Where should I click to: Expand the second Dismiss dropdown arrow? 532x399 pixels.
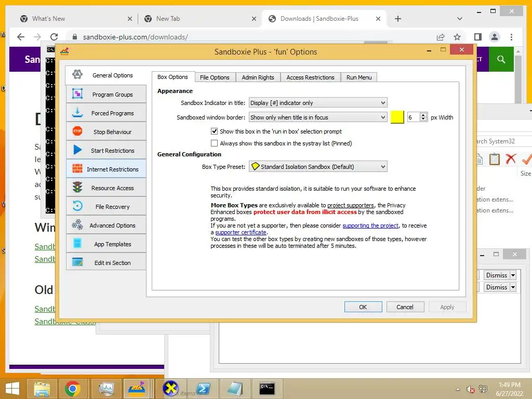click(513, 287)
